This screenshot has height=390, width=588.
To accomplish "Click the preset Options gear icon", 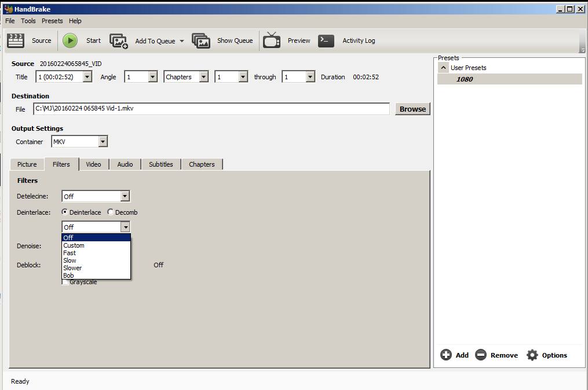I will 532,355.
